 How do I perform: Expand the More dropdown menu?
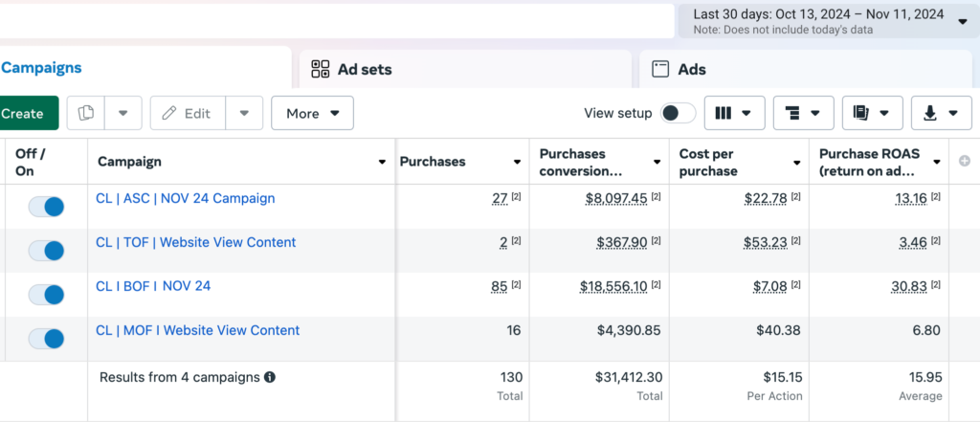pyautogui.click(x=312, y=113)
